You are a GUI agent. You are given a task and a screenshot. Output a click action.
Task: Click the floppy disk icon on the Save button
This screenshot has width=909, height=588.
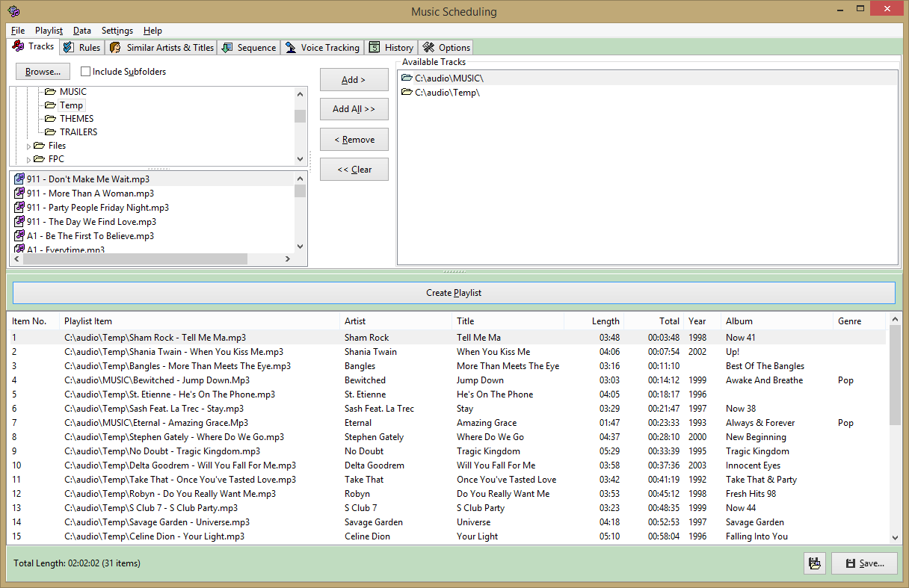click(850, 563)
